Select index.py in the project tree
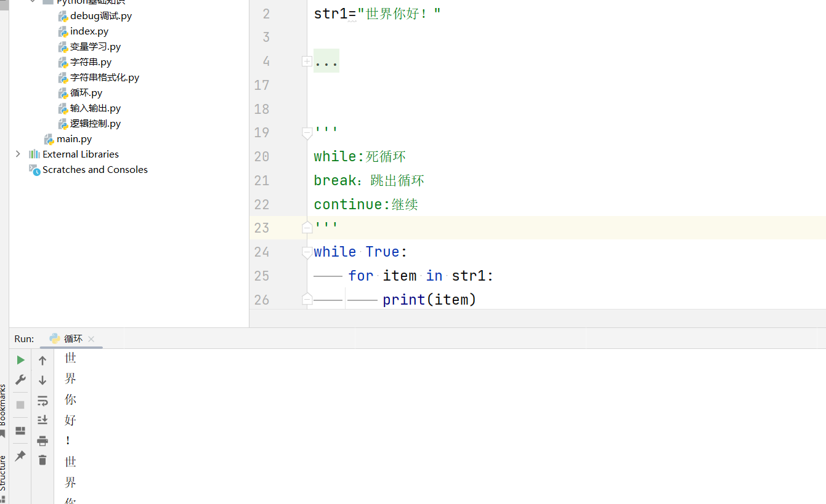 point(89,31)
